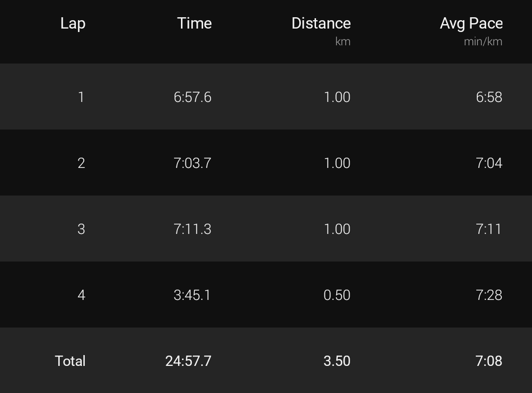
Task: Click the Time column header
Action: coord(194,23)
